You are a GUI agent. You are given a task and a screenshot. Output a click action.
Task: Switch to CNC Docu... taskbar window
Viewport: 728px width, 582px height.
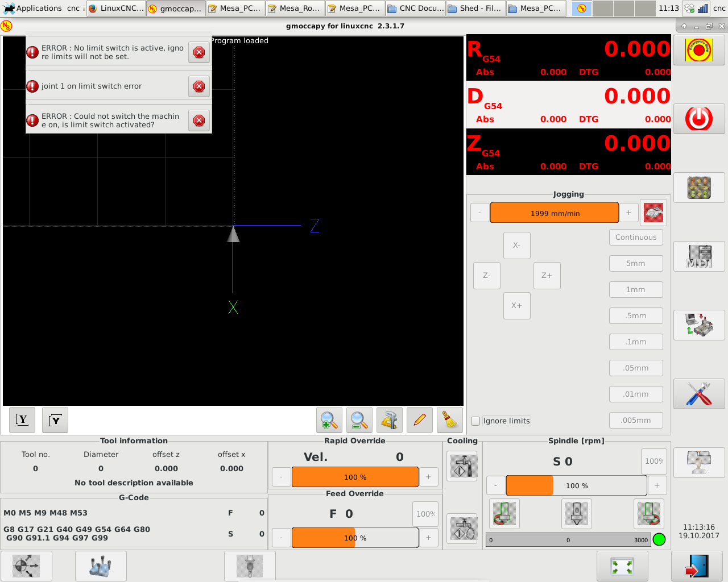415,8
